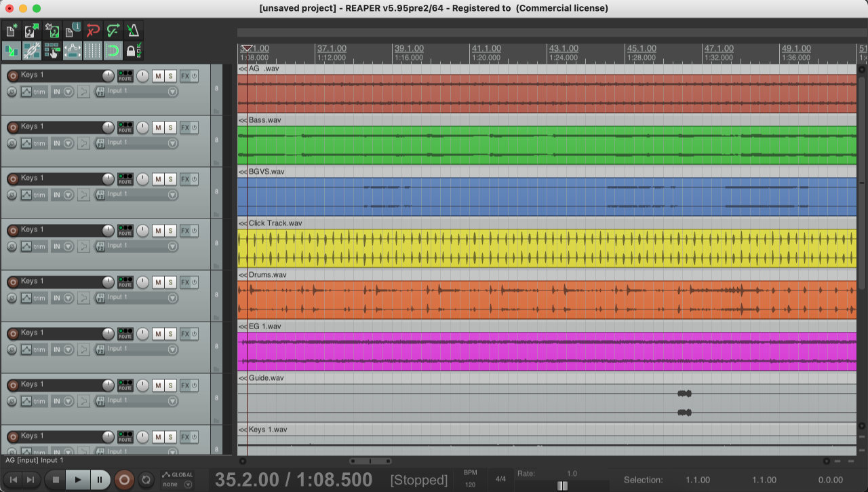
Task: Toggle the transport repeat loop button
Action: tap(145, 480)
